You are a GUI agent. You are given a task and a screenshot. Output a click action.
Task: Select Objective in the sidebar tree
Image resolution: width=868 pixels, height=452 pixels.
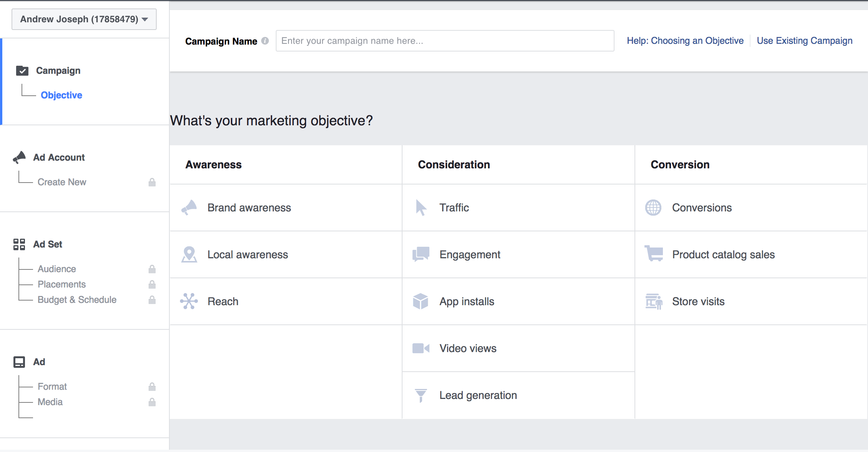[x=61, y=95]
